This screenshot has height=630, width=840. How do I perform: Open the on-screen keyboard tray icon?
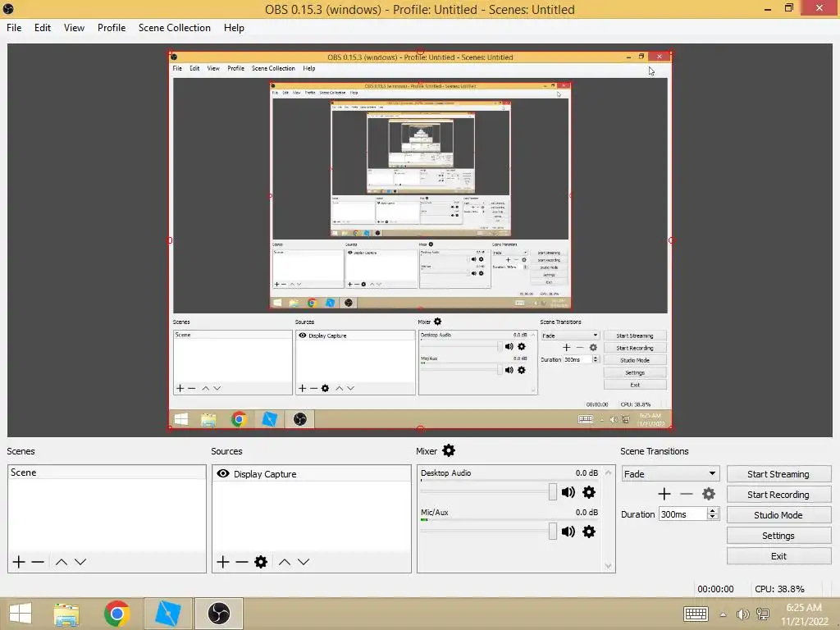696,614
